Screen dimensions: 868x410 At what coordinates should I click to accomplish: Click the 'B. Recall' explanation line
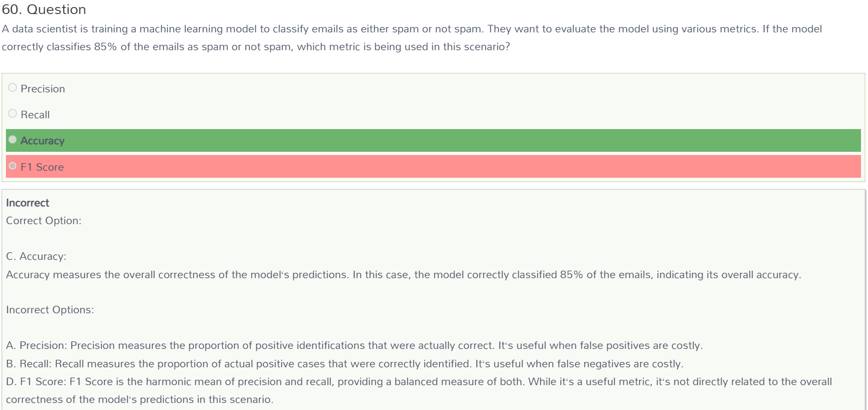pyautogui.click(x=345, y=364)
